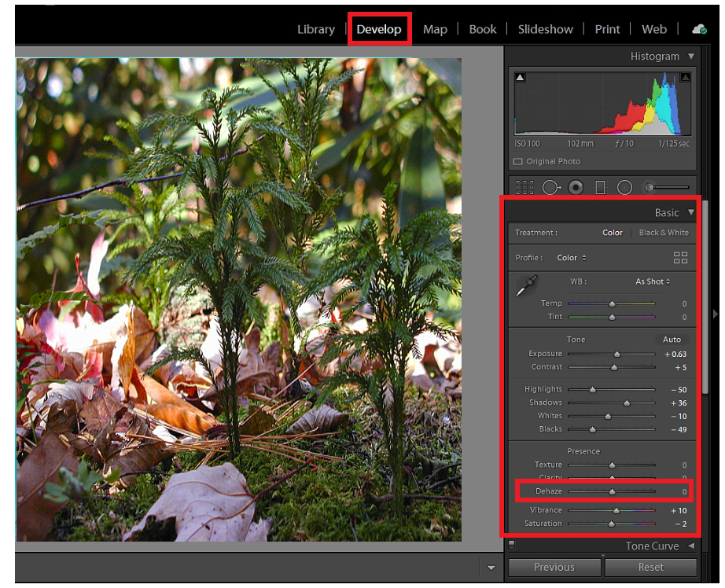
Task: Open the profile browser grid icon
Action: coord(680,258)
